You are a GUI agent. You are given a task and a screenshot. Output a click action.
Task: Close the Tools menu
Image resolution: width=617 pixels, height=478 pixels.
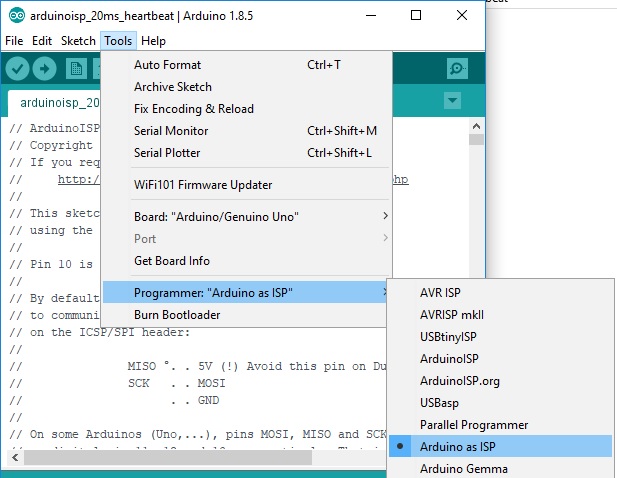tap(118, 41)
